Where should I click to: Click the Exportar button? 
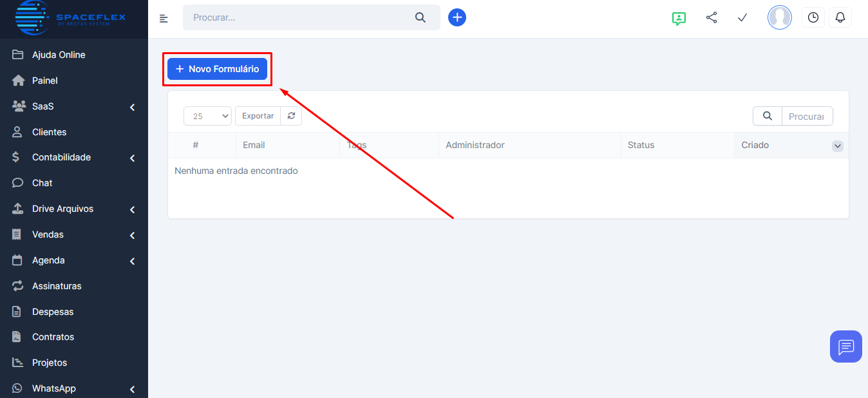258,116
